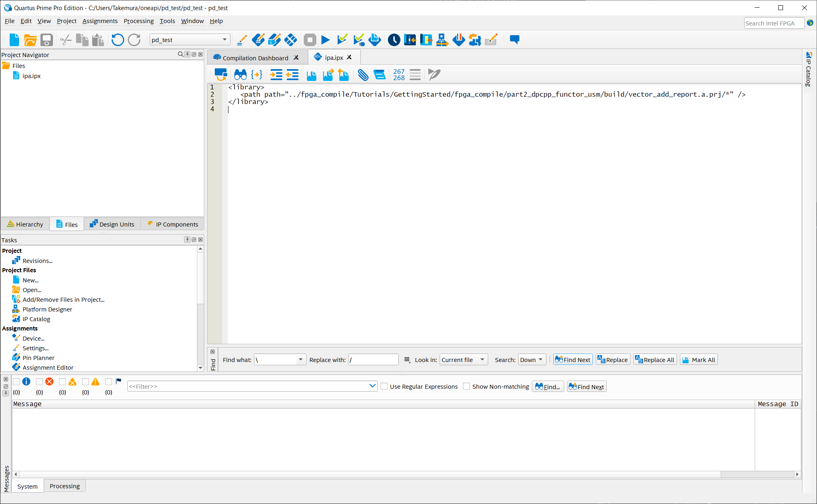Click the Start Compilation play icon
This screenshot has height=504, width=817.
pos(326,40)
